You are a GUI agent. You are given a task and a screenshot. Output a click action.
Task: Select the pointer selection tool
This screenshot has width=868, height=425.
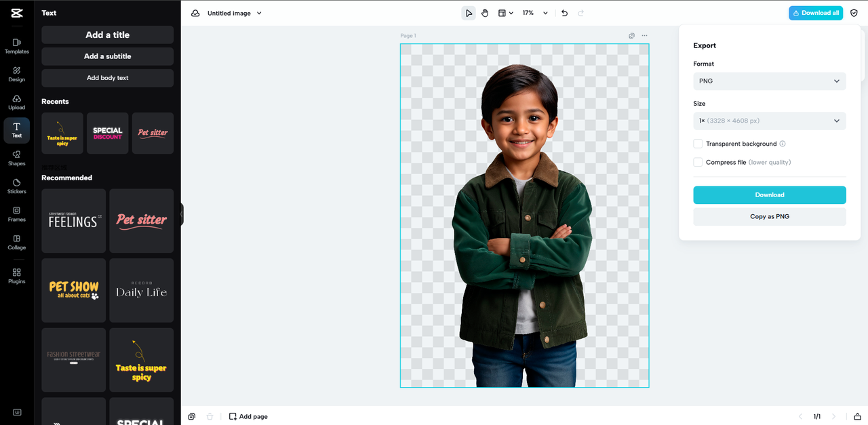[469, 13]
